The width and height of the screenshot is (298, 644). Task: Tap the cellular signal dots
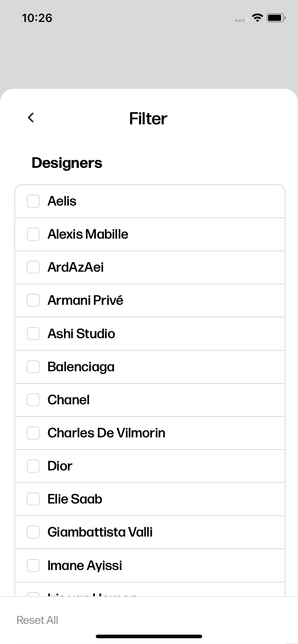tap(241, 20)
